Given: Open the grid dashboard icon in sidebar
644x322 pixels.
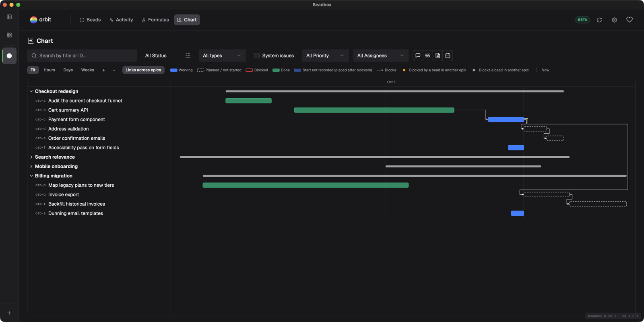Looking at the screenshot, I should coord(9,35).
